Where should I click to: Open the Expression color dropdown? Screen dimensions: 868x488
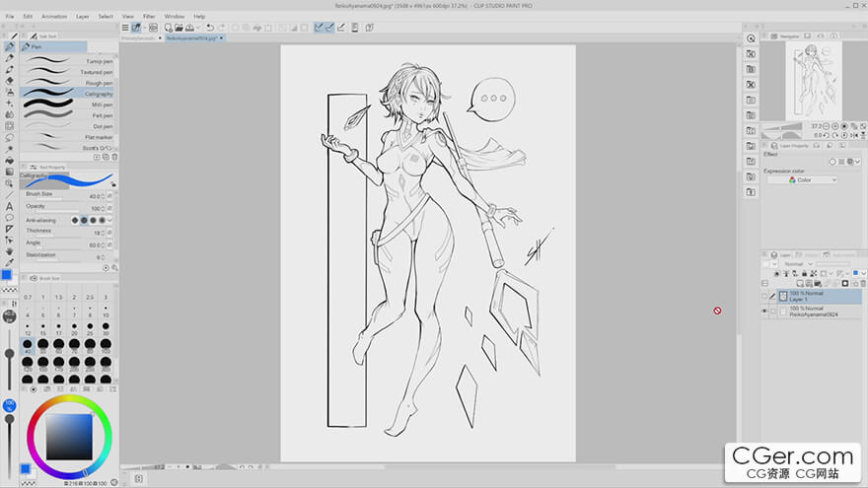click(802, 180)
